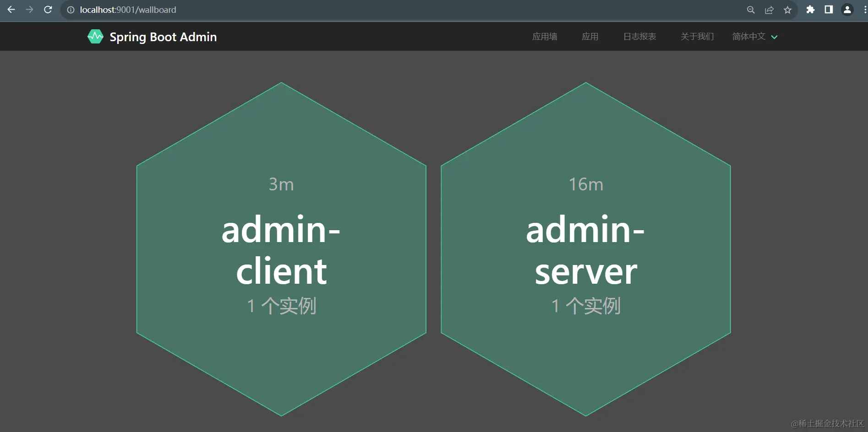Expand the 简体中文 language dropdown
Image resolution: width=868 pixels, height=432 pixels.
click(x=754, y=37)
